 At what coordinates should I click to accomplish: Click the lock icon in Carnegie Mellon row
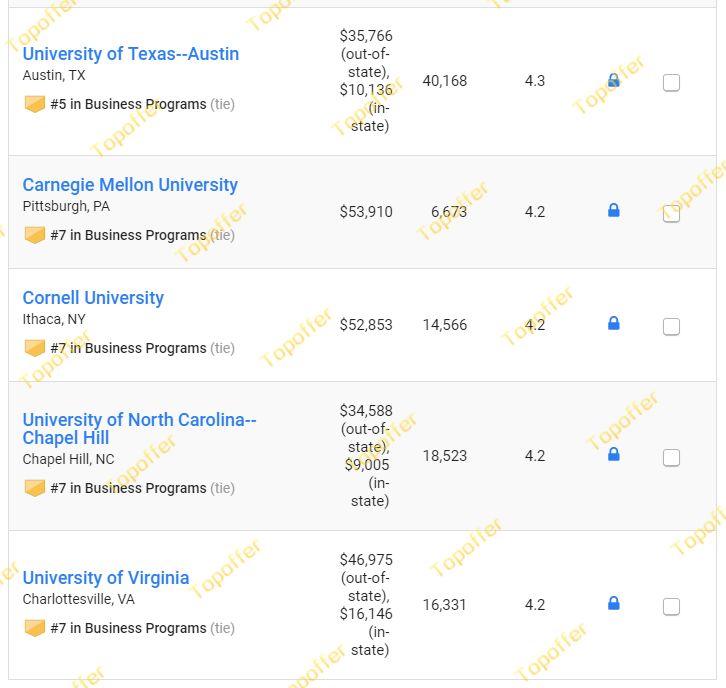[613, 210]
